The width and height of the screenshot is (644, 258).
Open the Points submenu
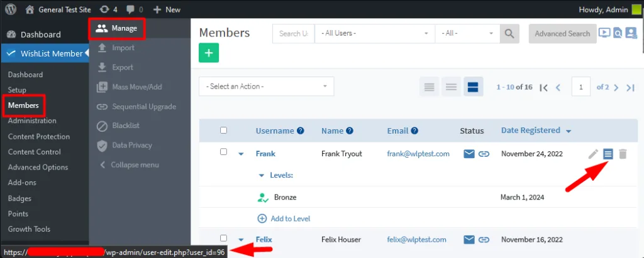[18, 213]
